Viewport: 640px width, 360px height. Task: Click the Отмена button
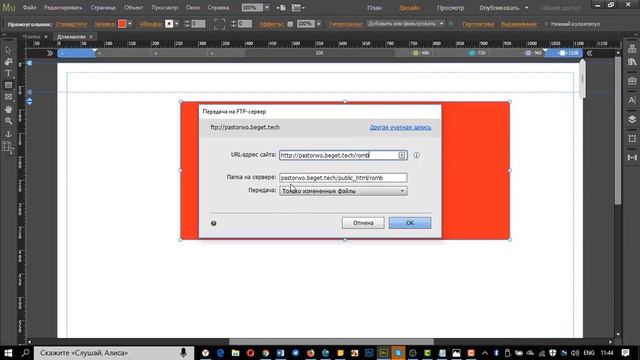click(363, 223)
